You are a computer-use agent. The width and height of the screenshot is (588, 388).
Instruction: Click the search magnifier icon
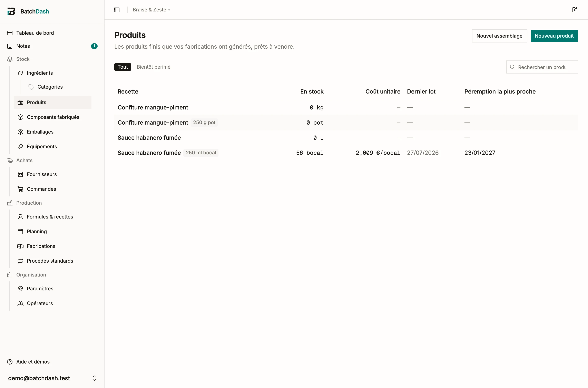pos(512,67)
